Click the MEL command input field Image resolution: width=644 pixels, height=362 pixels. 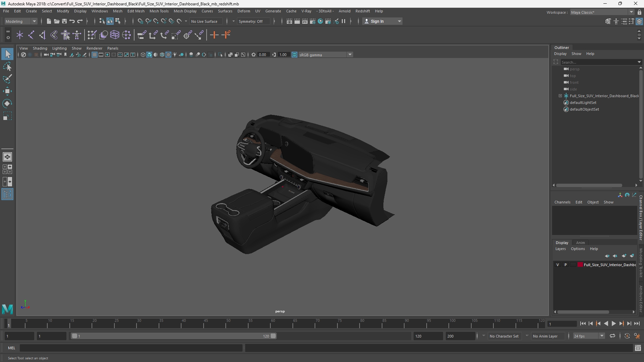[131, 348]
